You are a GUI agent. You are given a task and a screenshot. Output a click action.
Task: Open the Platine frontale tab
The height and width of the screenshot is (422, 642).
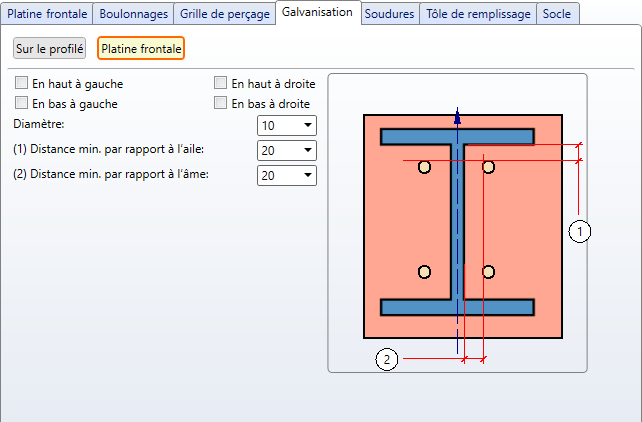(48, 13)
